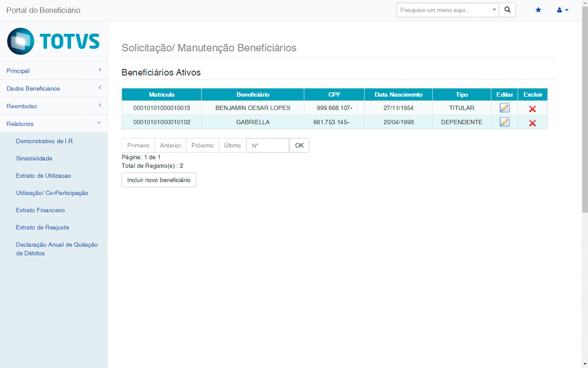The height and width of the screenshot is (368, 588).
Task: Open the menu search dropdown arrow
Action: tap(494, 10)
